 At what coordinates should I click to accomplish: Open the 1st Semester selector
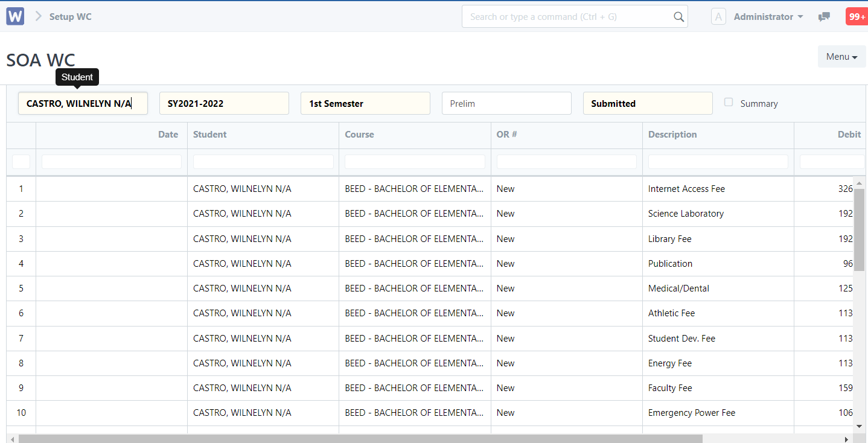click(365, 103)
